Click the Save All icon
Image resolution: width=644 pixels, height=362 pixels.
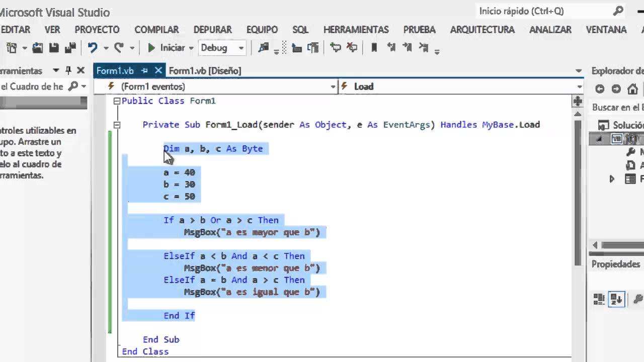coord(70,48)
